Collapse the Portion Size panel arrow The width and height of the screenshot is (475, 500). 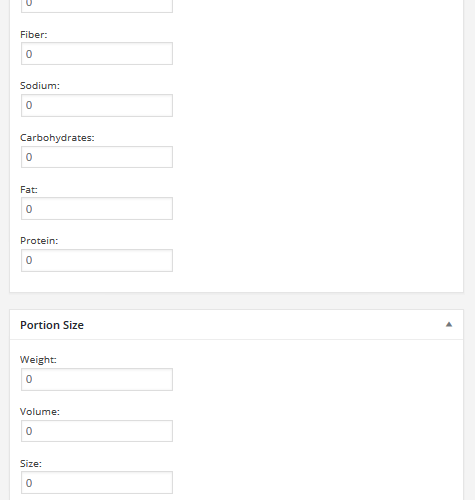449,325
